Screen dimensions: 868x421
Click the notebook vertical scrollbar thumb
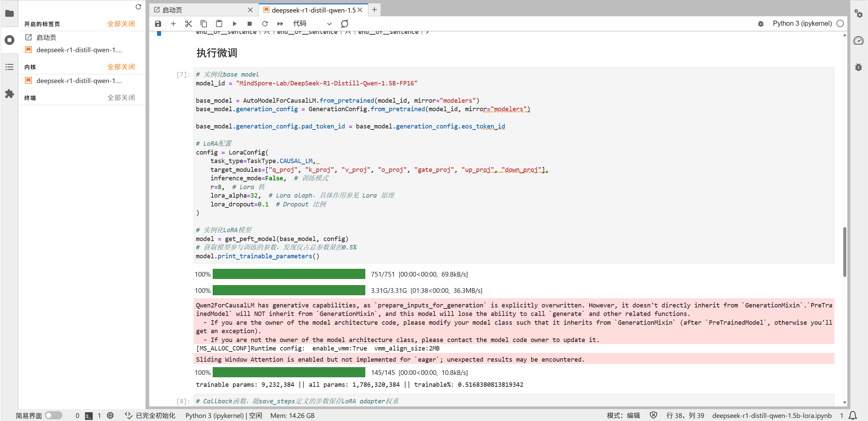point(845,252)
